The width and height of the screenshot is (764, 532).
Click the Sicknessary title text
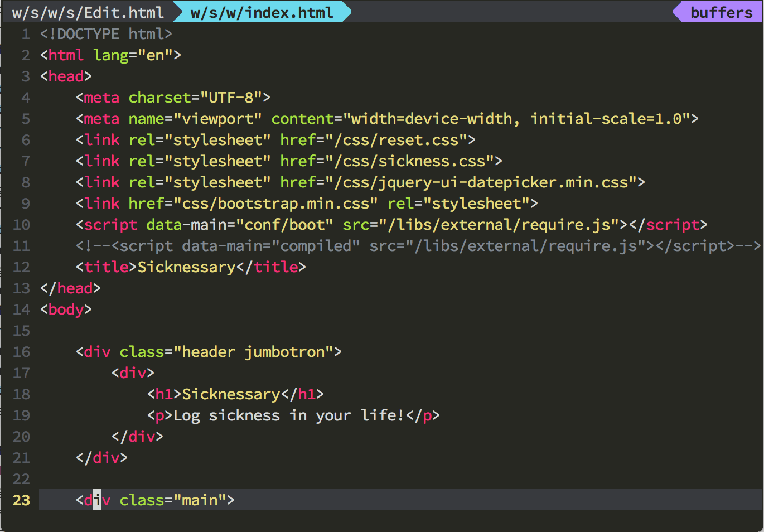pos(186,267)
